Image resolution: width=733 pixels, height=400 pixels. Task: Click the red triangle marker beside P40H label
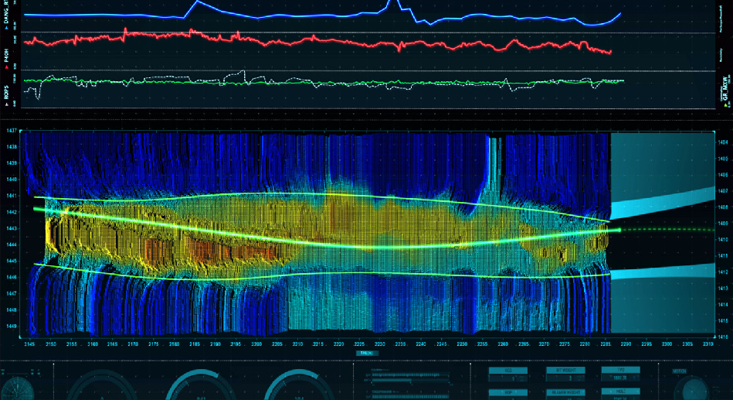[x=7, y=67]
